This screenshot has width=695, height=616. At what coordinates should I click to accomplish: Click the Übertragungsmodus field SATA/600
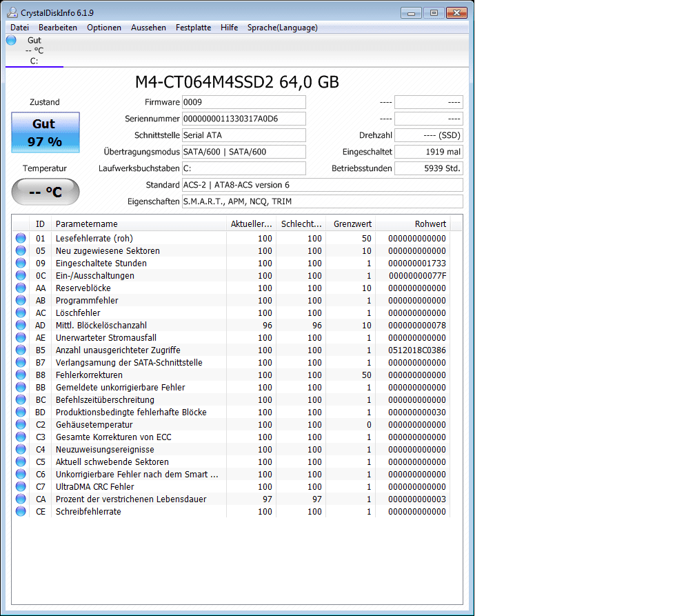(x=244, y=152)
